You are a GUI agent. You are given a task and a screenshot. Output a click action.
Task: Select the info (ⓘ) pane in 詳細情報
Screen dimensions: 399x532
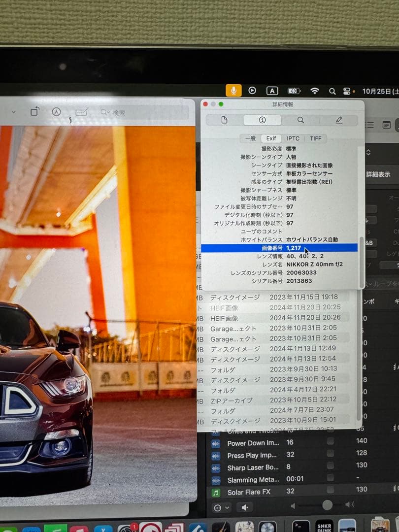[x=262, y=120]
